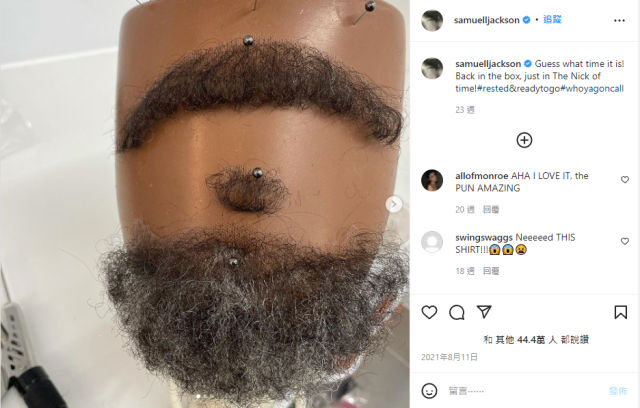This screenshot has height=408, width=640.
Task: Share post via paper plane icon
Action: tap(484, 312)
